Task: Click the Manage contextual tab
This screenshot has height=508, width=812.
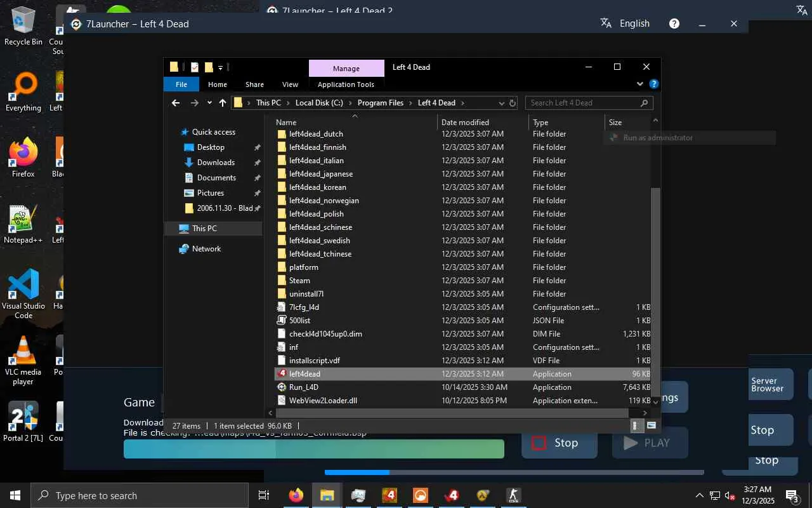Action: pyautogui.click(x=346, y=69)
